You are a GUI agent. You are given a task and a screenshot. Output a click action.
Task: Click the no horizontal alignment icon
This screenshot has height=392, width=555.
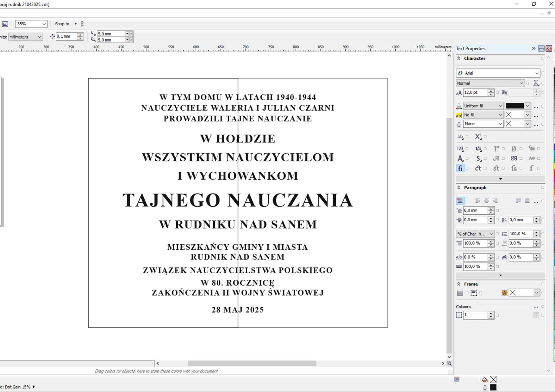pos(460,201)
